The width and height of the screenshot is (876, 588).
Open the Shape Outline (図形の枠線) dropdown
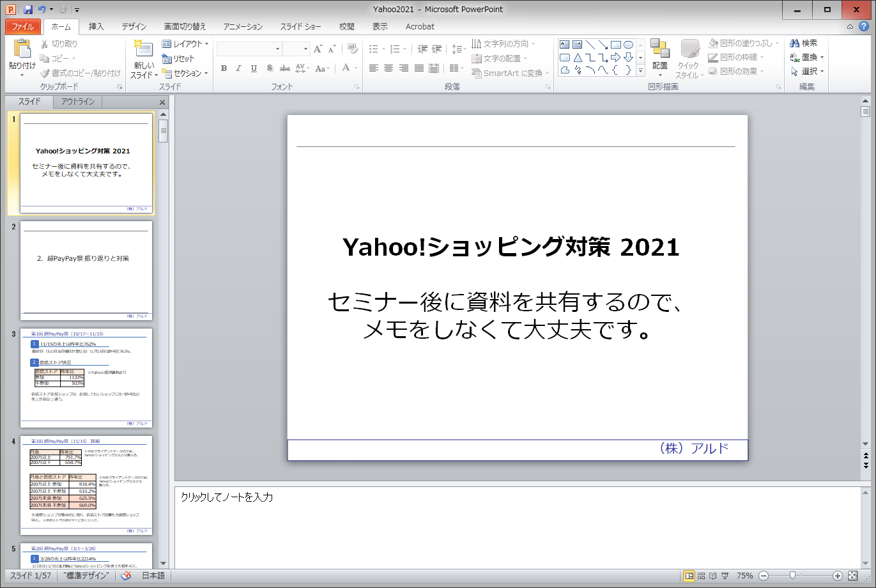coord(736,58)
